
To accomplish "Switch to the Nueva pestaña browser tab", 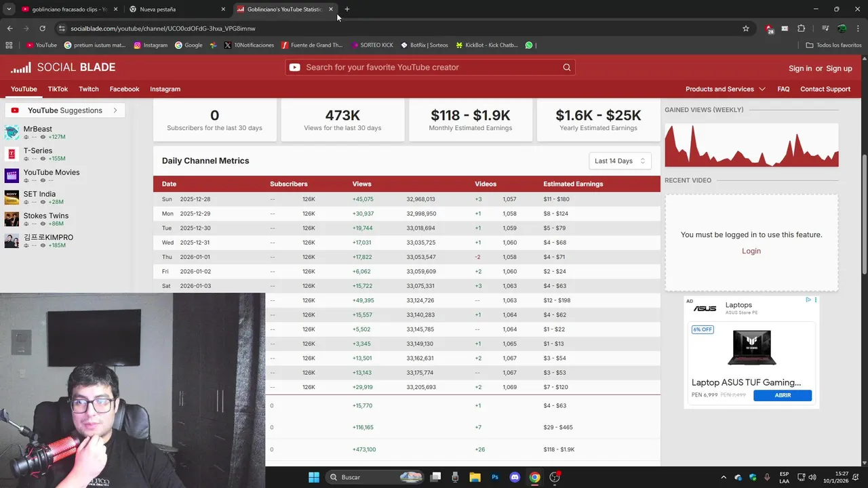I will coord(177,9).
